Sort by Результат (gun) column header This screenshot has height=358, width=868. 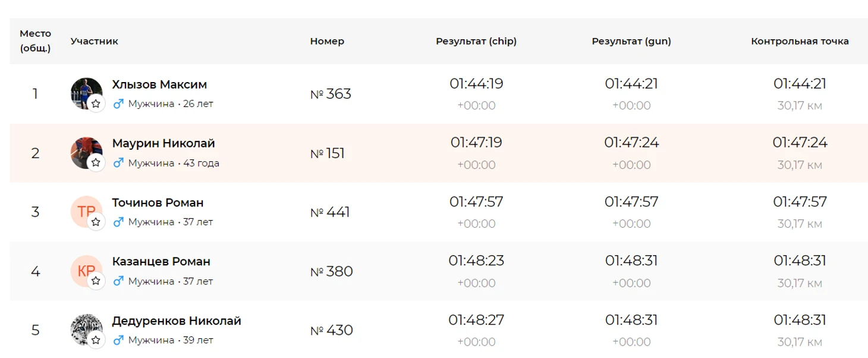pos(631,42)
